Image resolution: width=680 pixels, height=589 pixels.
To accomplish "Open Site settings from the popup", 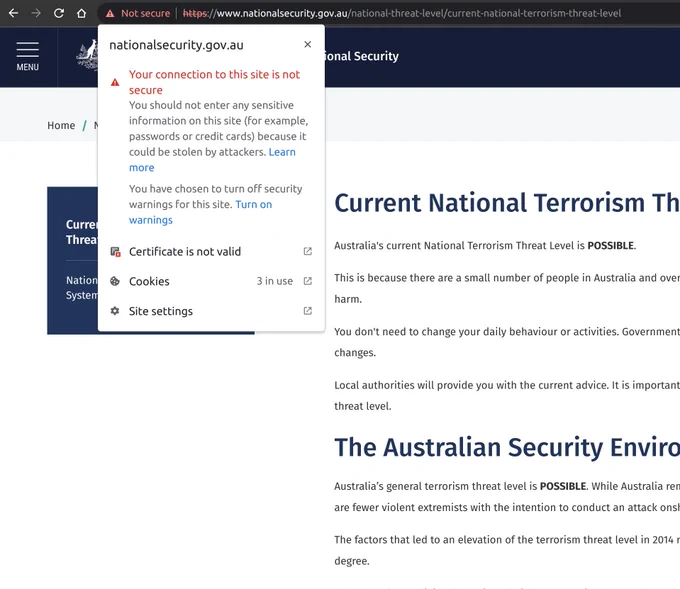I will pos(211,311).
